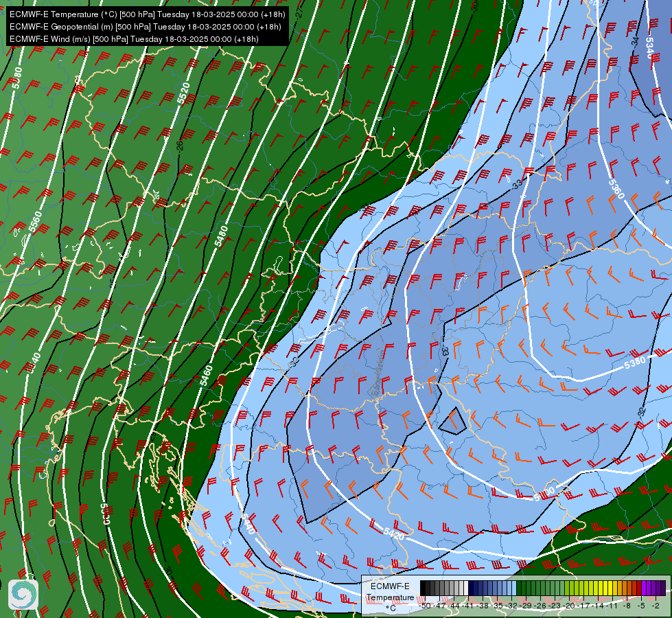Click the 5460 geopotential contour label
Viewport: 672px width, 618px height.
pos(206,376)
